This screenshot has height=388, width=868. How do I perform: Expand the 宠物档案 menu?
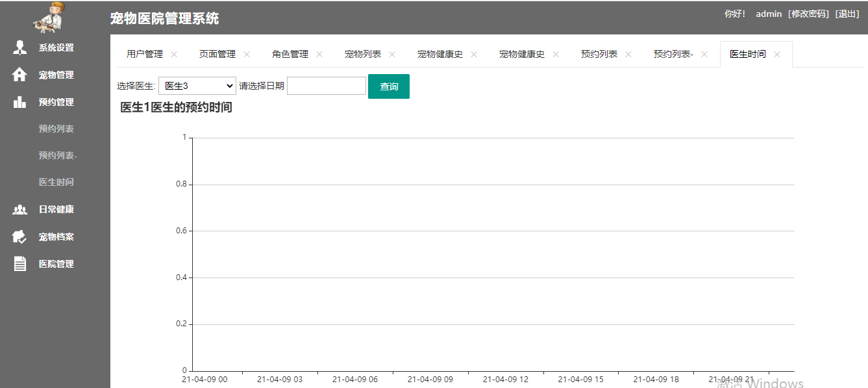(55, 237)
